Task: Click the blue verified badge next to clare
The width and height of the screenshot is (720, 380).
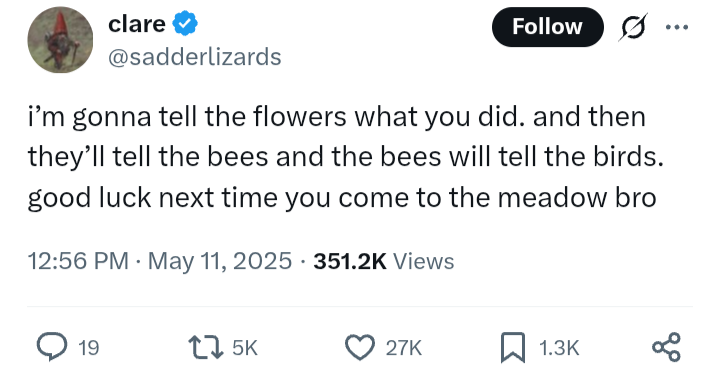Action: click(185, 24)
